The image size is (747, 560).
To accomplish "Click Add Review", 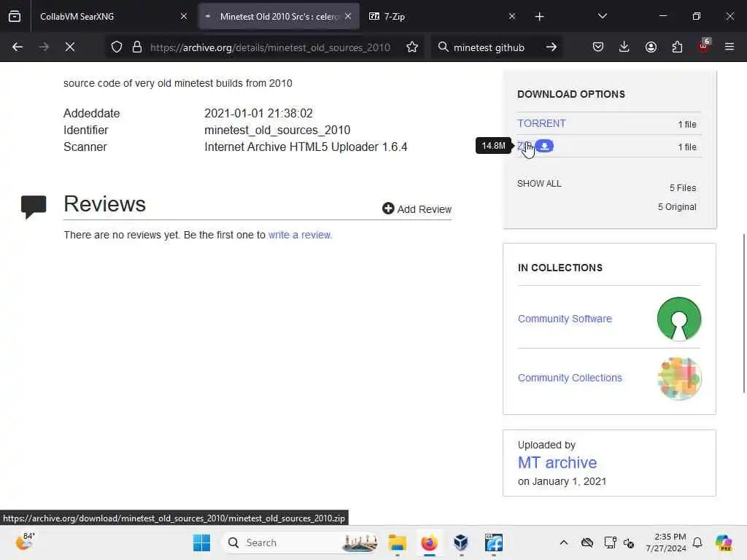I will click(x=417, y=209).
